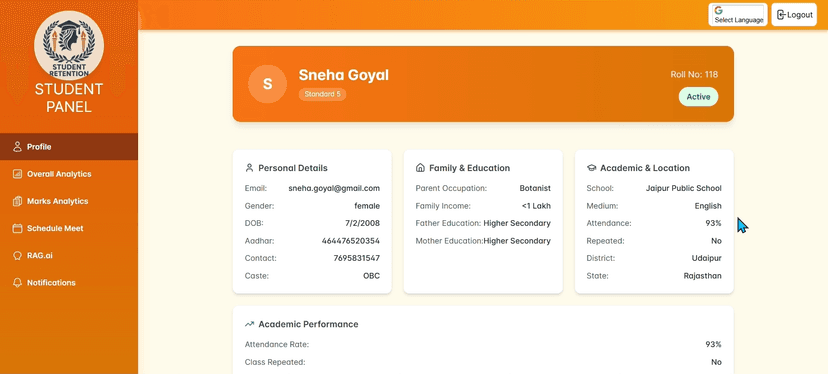
Task: Click the student name Sneha Goyal
Action: coord(343,75)
